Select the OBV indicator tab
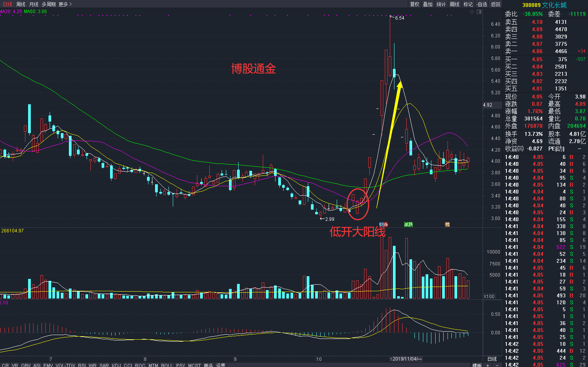Image resolution: width=588 pixels, height=367 pixels. pos(26,365)
